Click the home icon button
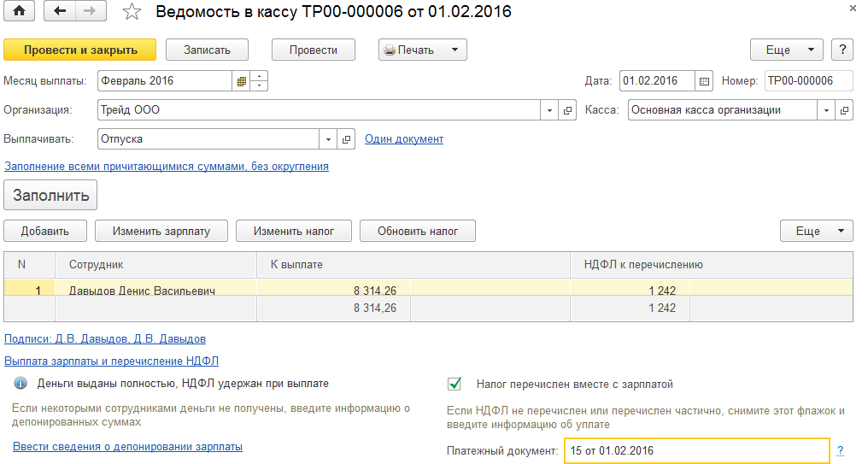Screen dimensions: 868x464 pos(19,12)
